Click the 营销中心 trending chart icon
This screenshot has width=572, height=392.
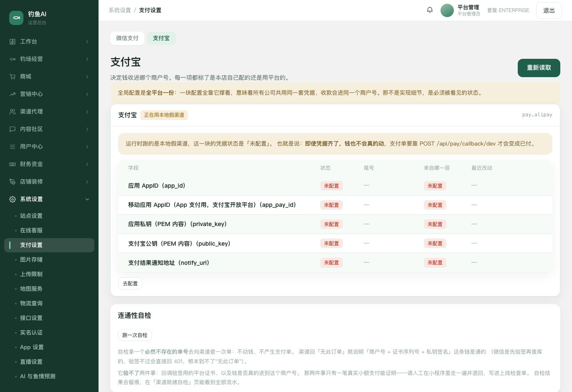coord(13,94)
